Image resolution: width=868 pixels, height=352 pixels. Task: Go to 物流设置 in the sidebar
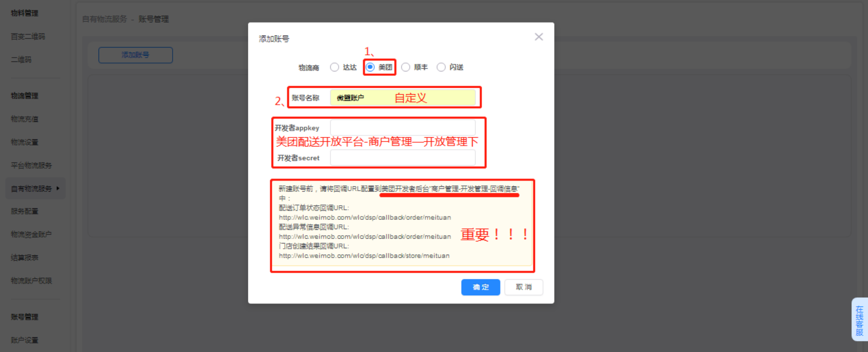click(24, 142)
